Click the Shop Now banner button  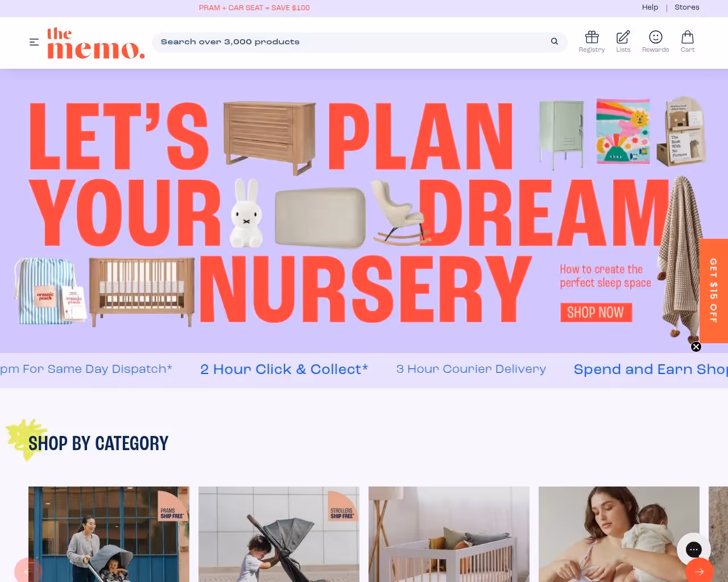point(596,313)
